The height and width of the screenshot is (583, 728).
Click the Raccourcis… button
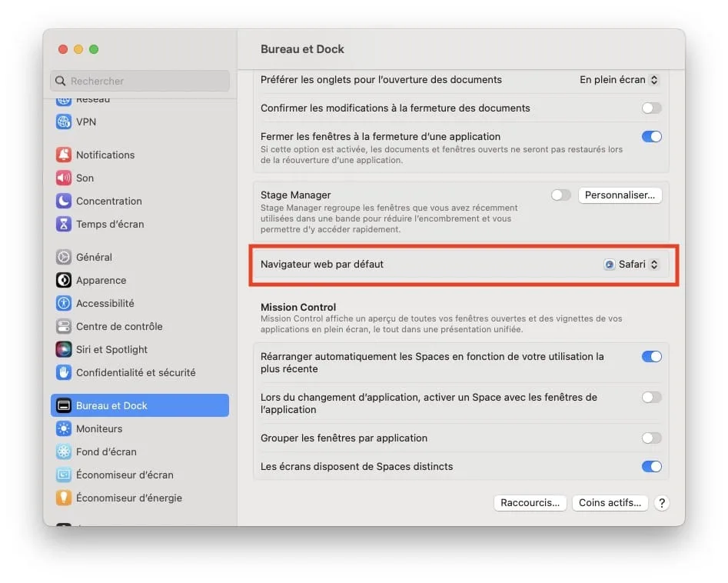530,503
